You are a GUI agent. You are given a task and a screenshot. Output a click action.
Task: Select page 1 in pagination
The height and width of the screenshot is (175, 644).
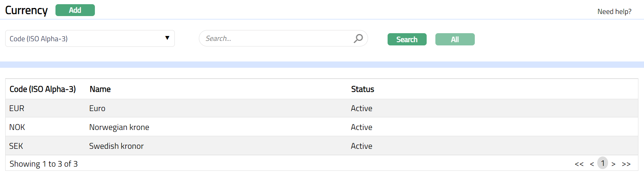coord(602,163)
